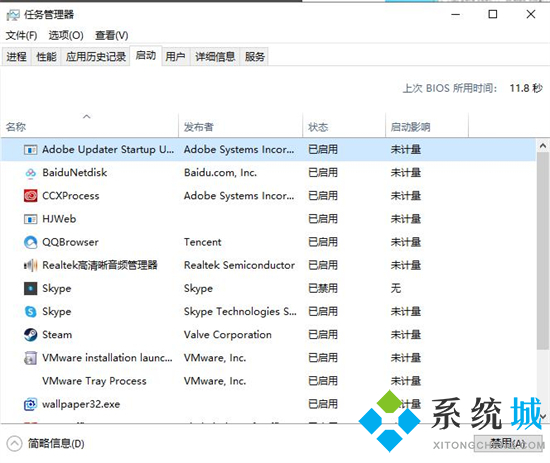Click 已启用 status in Steam row
The height and width of the screenshot is (463, 550).
(323, 335)
